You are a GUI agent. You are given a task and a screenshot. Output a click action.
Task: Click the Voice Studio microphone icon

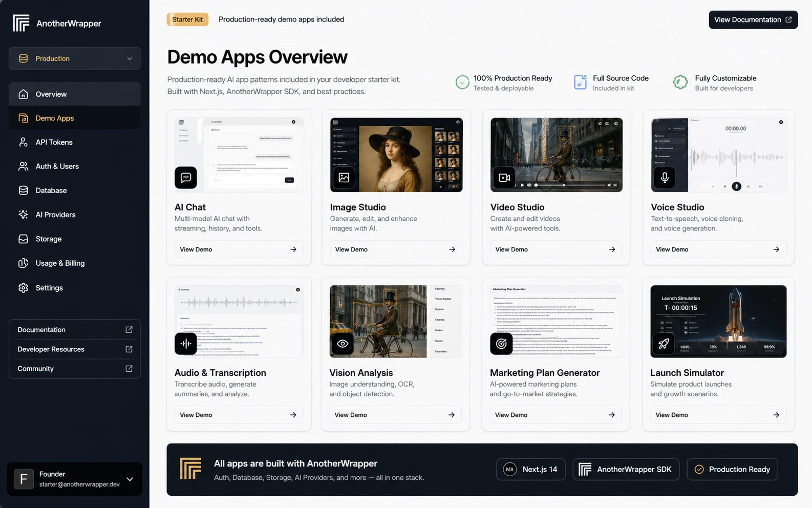665,178
